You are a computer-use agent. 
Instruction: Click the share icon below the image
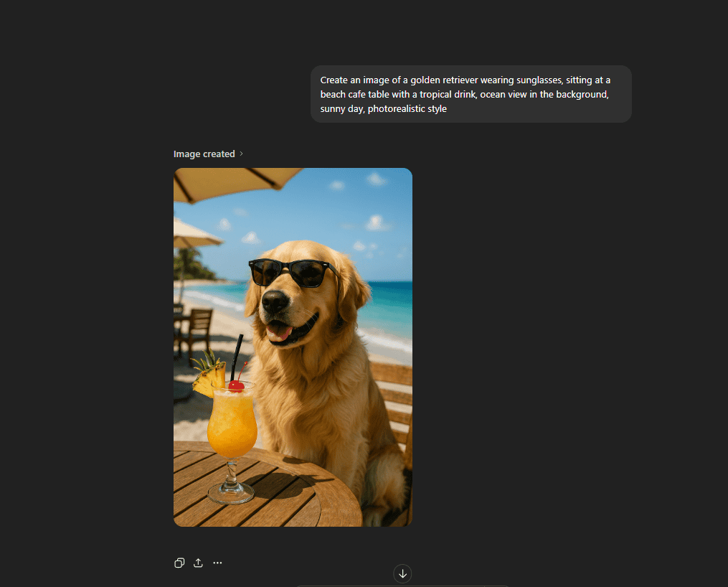pyautogui.click(x=199, y=563)
